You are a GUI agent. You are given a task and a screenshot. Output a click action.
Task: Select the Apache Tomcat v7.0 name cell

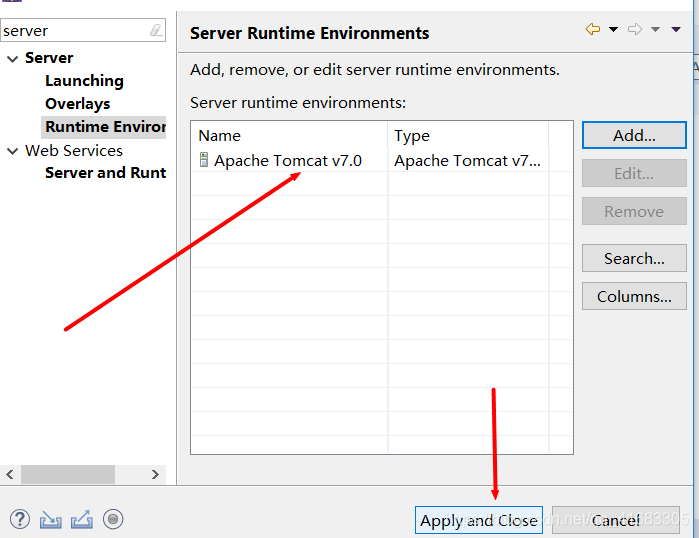click(288, 160)
